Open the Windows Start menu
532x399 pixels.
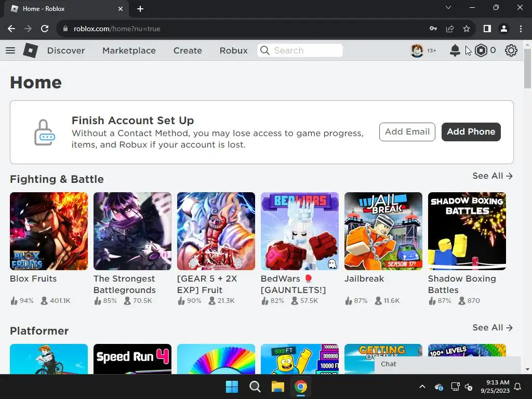coord(232,387)
